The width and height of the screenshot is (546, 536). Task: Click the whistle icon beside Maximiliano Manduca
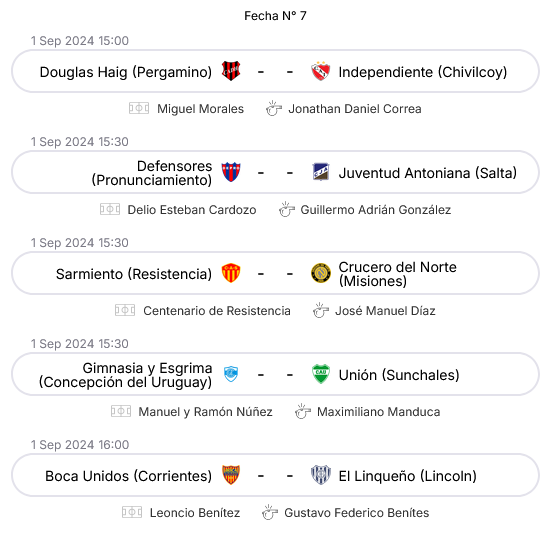[303, 411]
